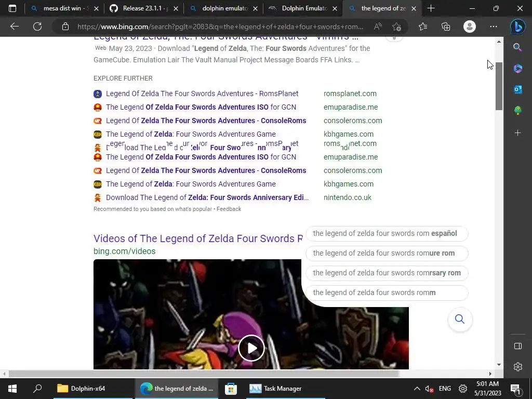Open Dolphin-x64 folder in taskbar
This screenshot has height=399, width=532.
(92, 389)
